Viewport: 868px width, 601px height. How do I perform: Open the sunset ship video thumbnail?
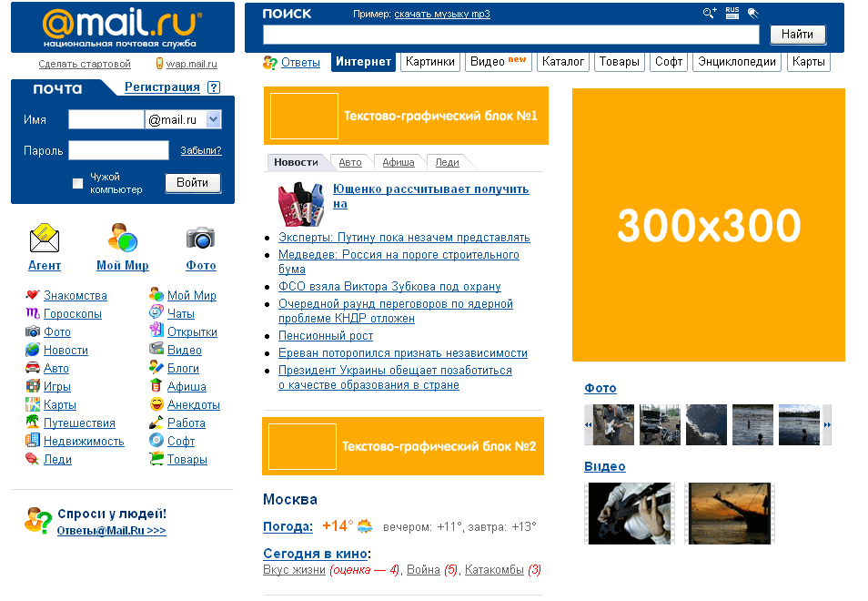point(730,514)
